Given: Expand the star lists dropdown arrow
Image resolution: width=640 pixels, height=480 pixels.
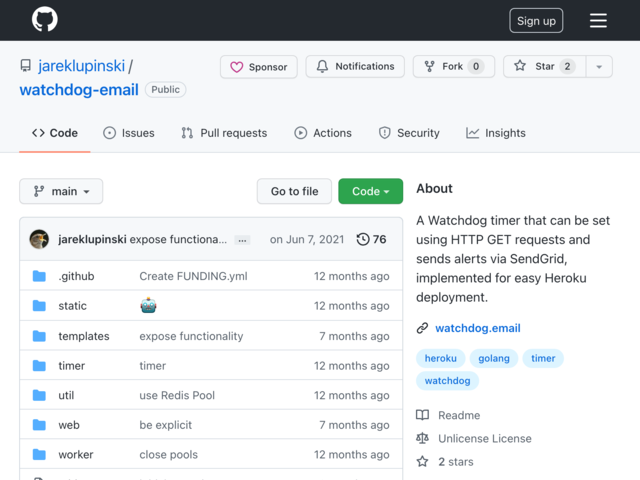Looking at the screenshot, I should coord(599,67).
